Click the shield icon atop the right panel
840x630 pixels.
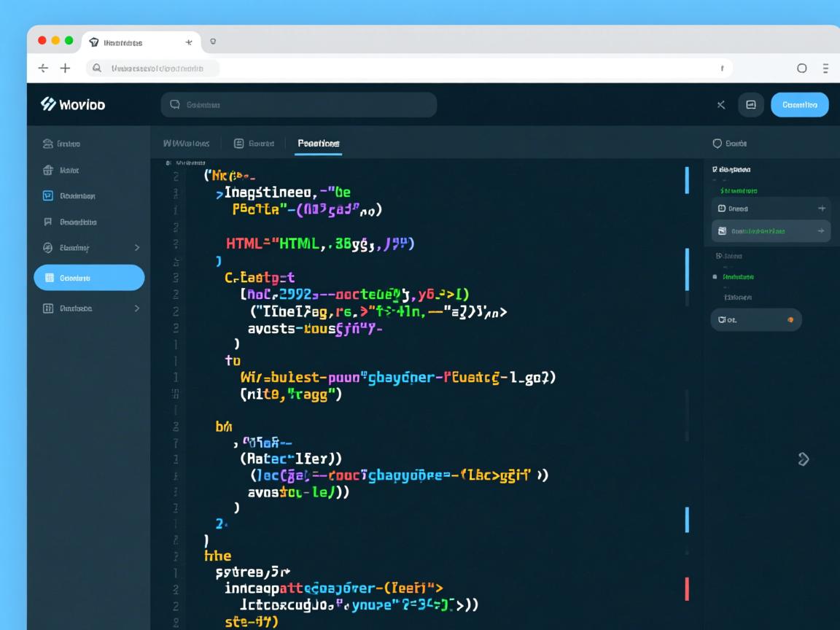(x=717, y=144)
